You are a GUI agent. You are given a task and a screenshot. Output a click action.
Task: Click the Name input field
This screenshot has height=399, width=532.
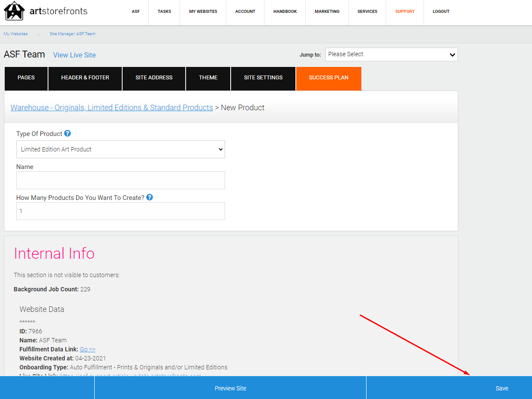click(x=120, y=180)
